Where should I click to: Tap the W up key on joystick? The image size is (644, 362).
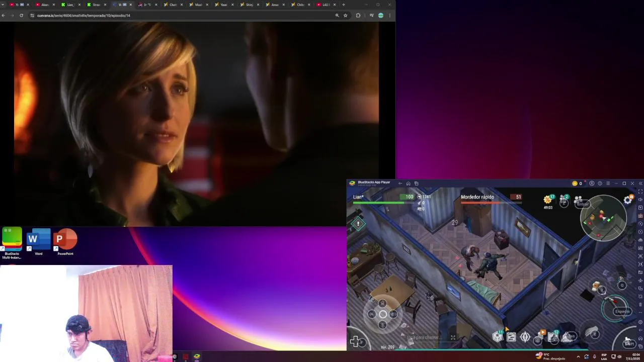point(382,303)
